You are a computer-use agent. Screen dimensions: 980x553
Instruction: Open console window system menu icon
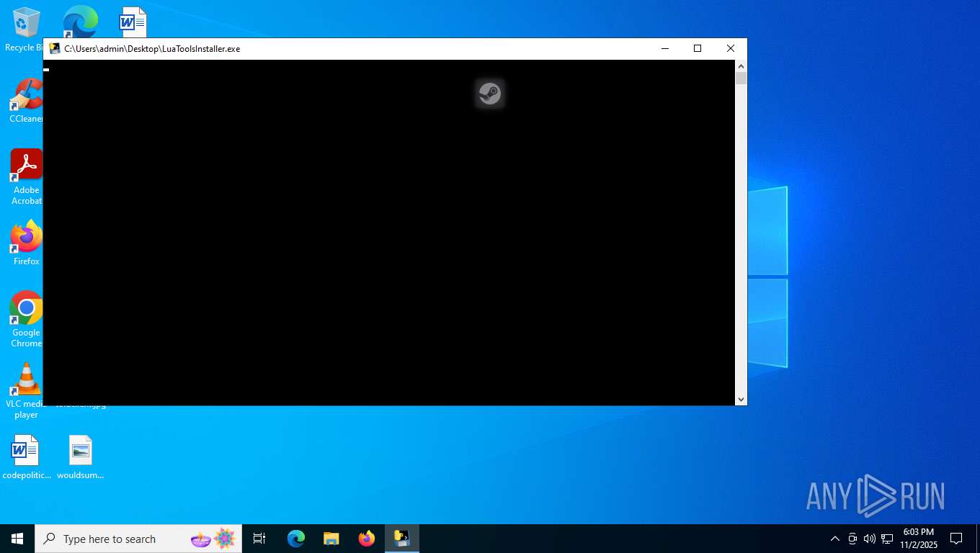tap(55, 48)
